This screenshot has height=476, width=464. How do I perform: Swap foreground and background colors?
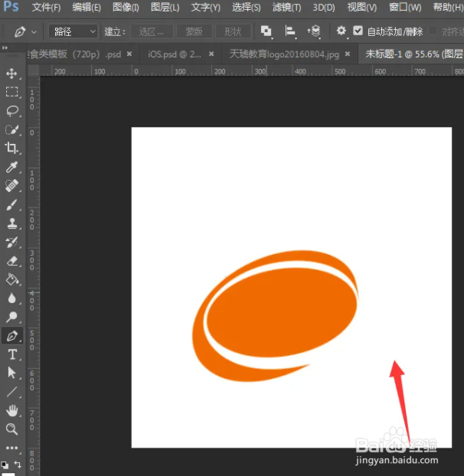(18, 465)
